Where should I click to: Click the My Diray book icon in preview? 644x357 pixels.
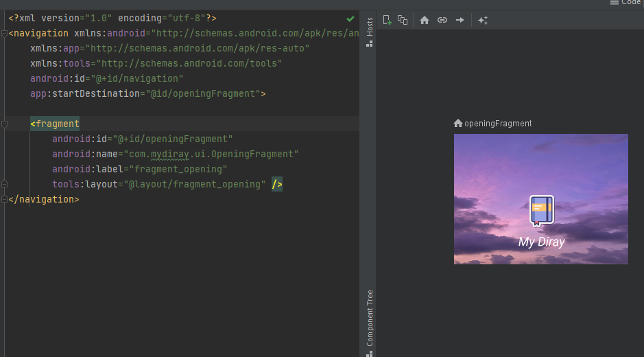541,211
